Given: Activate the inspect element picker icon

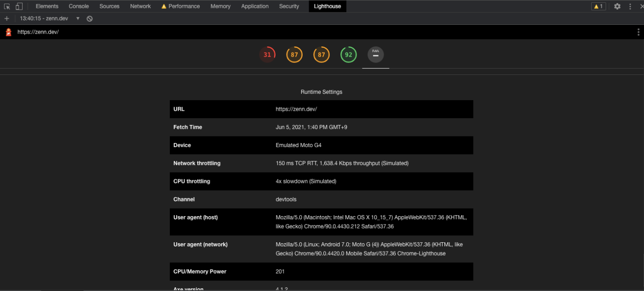Looking at the screenshot, I should 7,6.
